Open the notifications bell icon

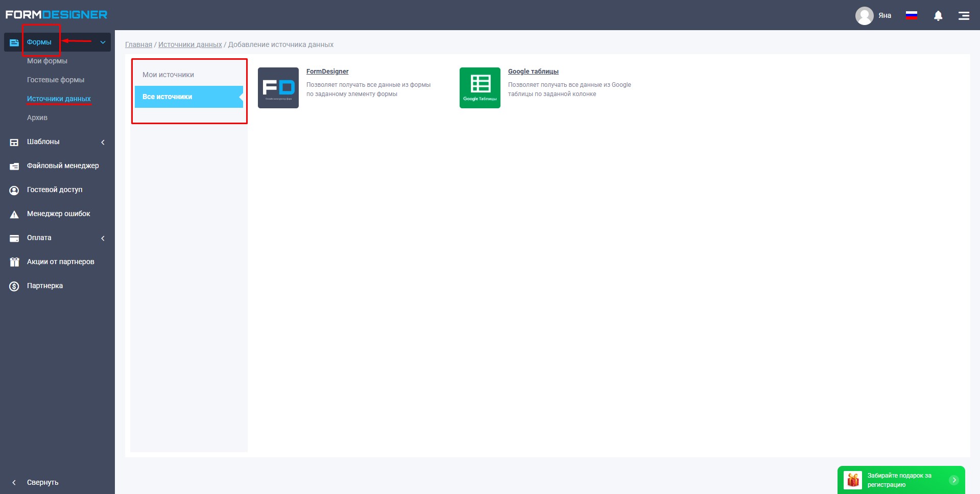(x=938, y=16)
